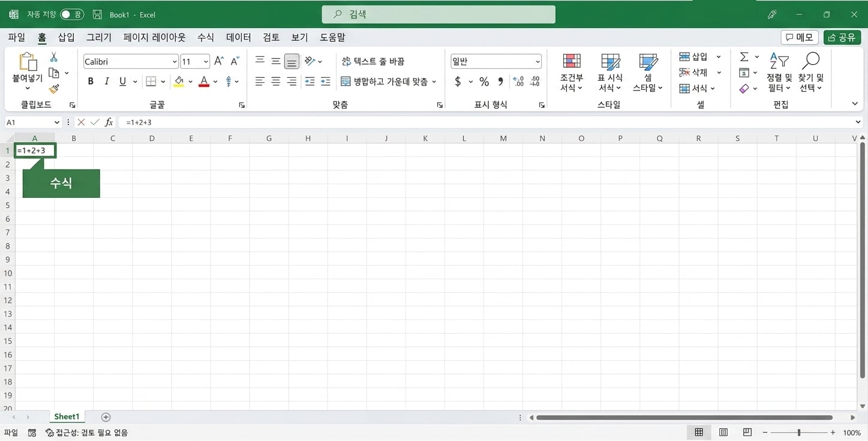Open the Calibri font name dropdown
868x441 pixels.
[175, 62]
